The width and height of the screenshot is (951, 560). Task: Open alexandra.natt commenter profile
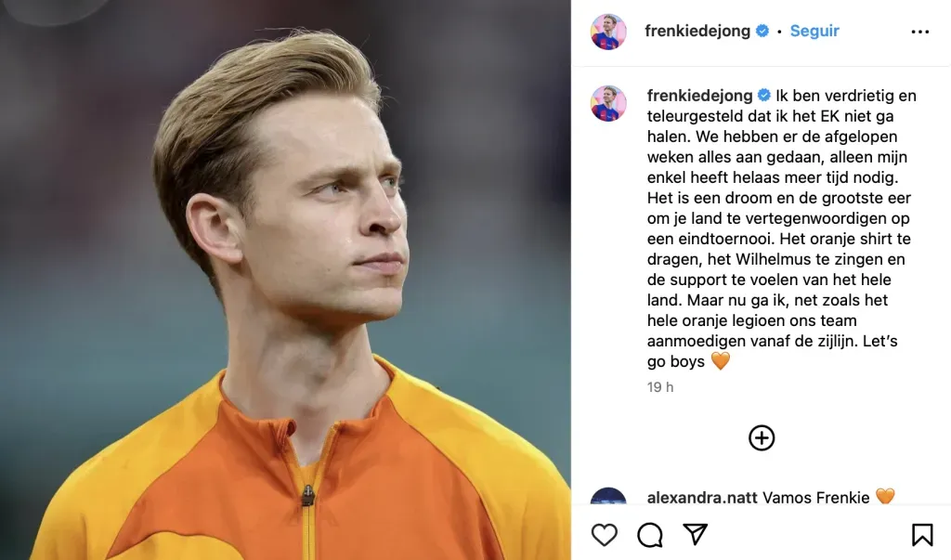702,498
